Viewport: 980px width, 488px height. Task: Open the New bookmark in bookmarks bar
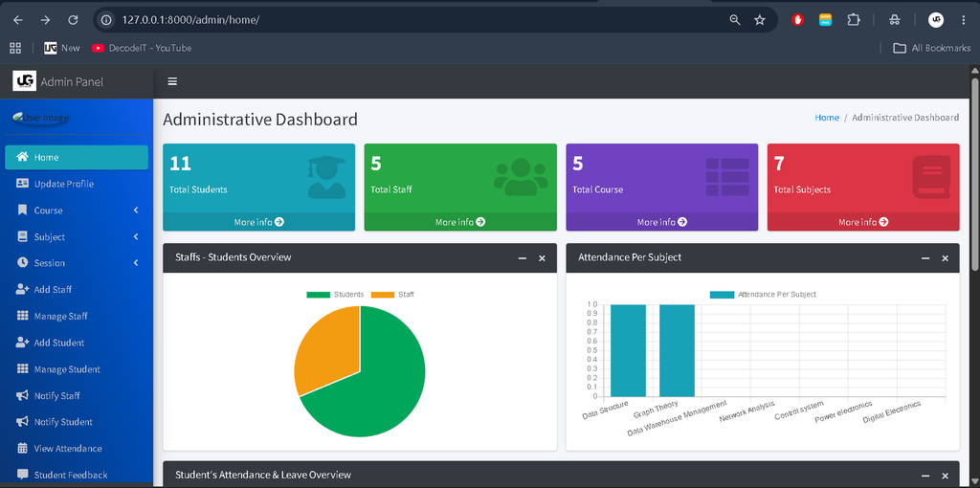[62, 48]
